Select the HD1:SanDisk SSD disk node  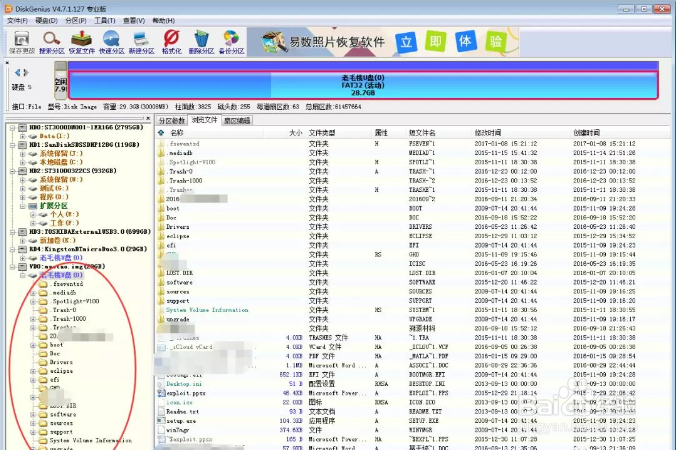(x=84, y=145)
